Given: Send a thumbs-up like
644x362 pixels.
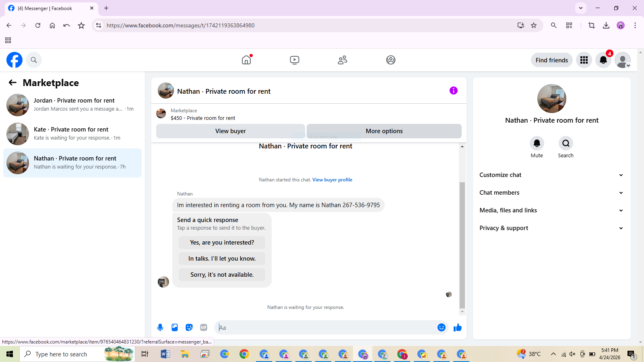Looking at the screenshot, I should pyautogui.click(x=458, y=327).
